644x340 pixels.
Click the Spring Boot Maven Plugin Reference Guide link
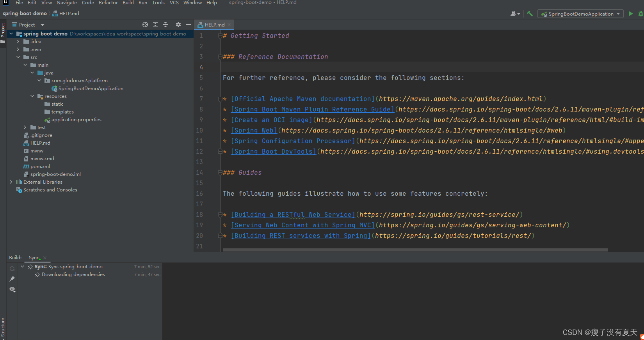click(312, 110)
